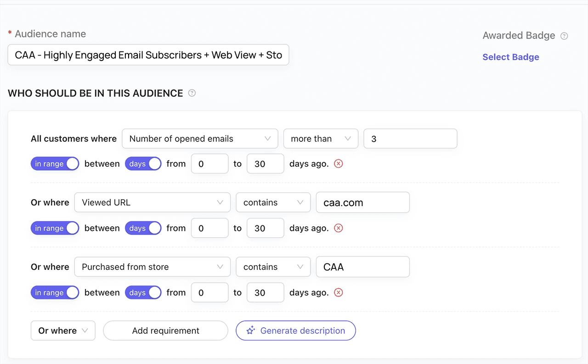Toggle 'in range' switch for opened emails
The height and width of the screenshot is (364, 588).
(55, 164)
